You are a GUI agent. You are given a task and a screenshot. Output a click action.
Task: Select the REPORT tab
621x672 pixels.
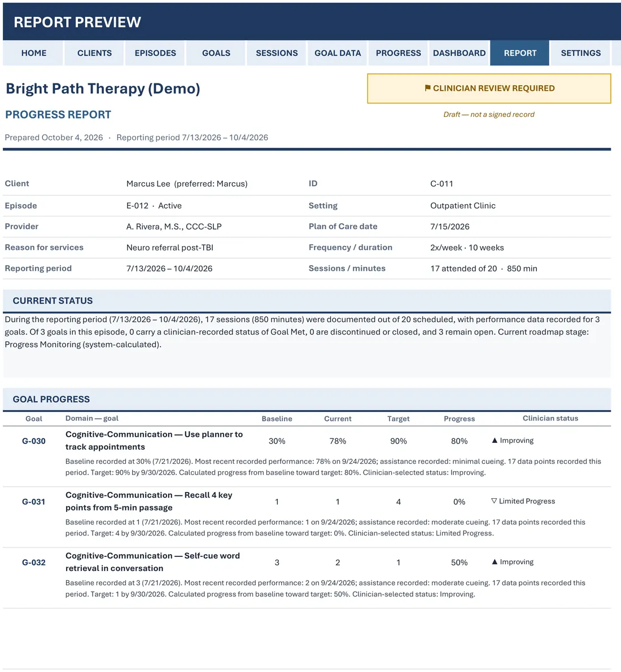coord(520,53)
